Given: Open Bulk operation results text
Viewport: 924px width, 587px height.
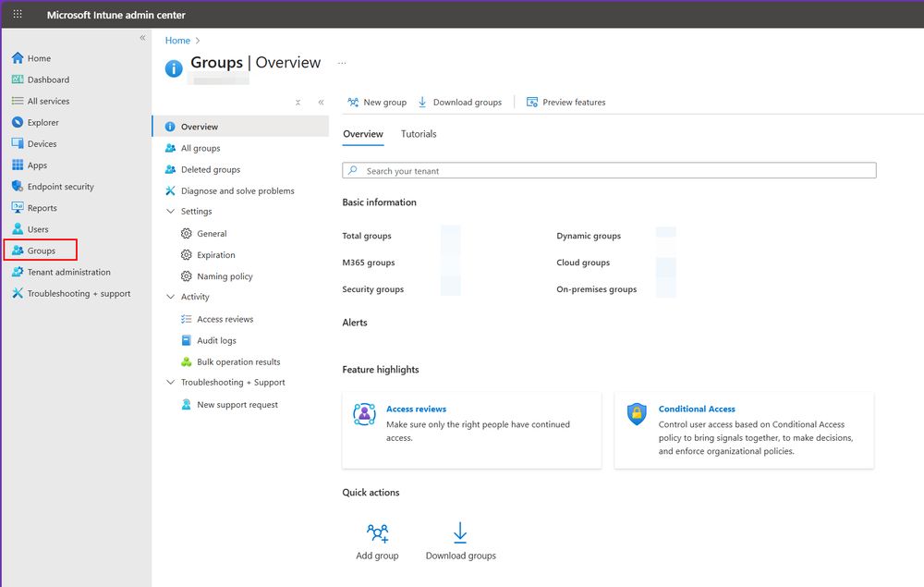Looking at the screenshot, I should 238,361.
